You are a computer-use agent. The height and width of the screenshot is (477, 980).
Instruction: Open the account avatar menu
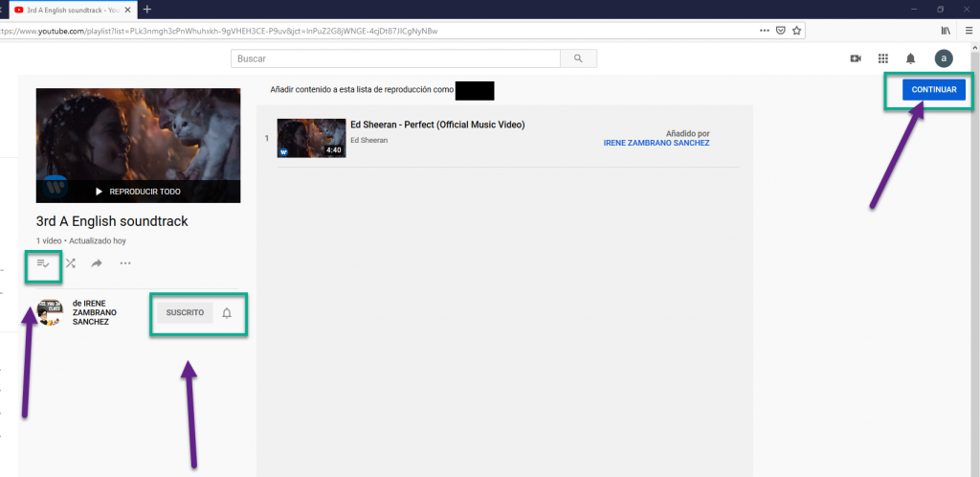point(944,58)
